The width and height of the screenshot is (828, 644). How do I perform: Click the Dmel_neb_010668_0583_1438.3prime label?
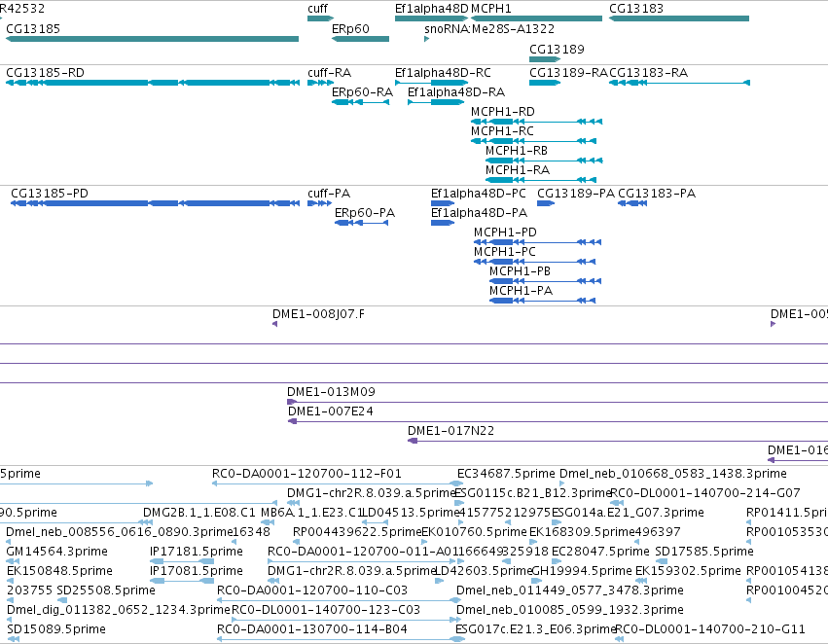(x=672, y=474)
